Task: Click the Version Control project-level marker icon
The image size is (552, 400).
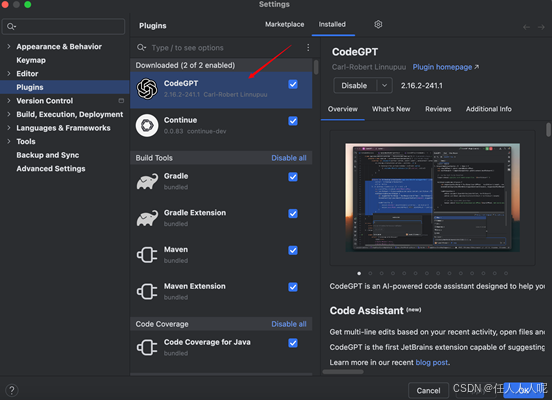Action: [121, 101]
